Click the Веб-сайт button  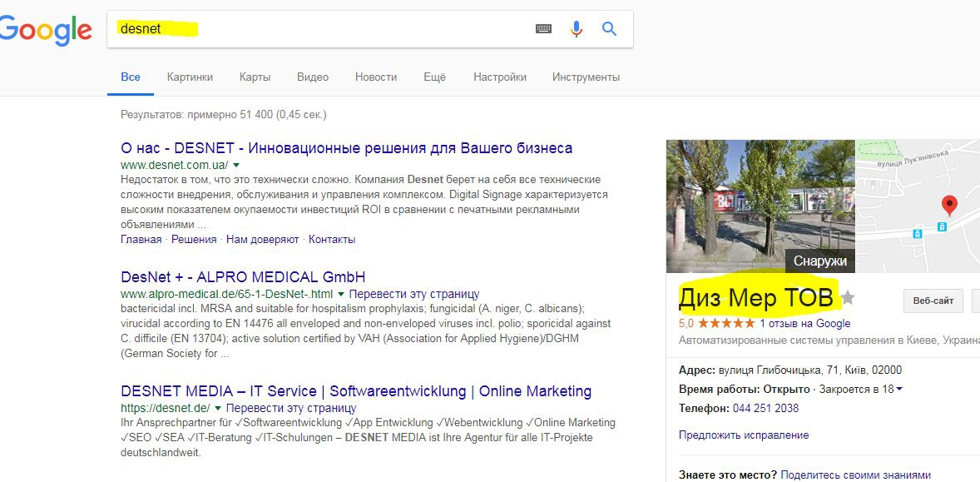coord(933,301)
